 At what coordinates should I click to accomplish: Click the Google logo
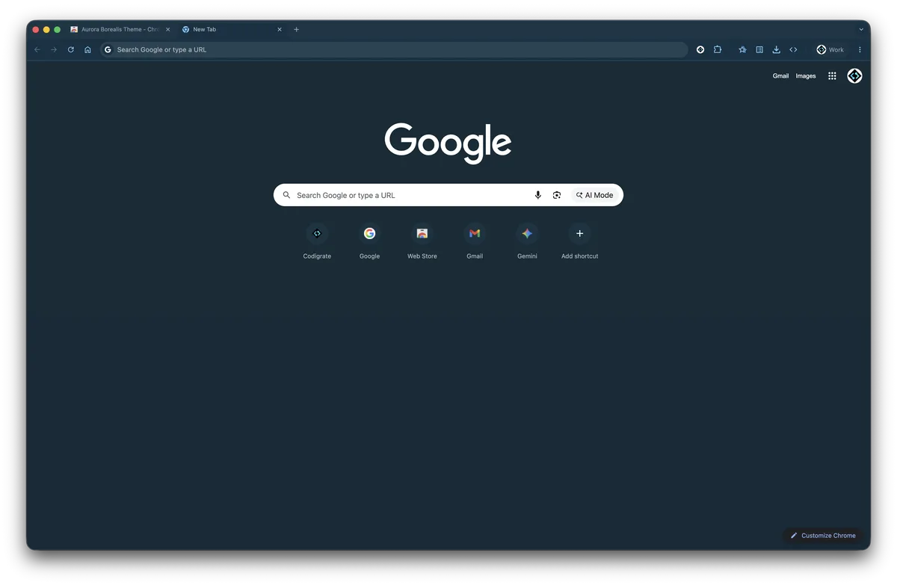pyautogui.click(x=449, y=143)
